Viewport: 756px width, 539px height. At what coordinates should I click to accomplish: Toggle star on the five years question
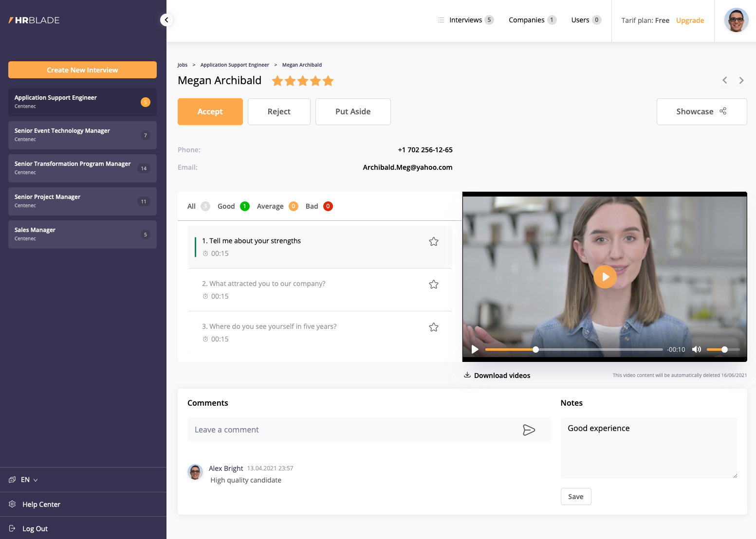(x=434, y=327)
